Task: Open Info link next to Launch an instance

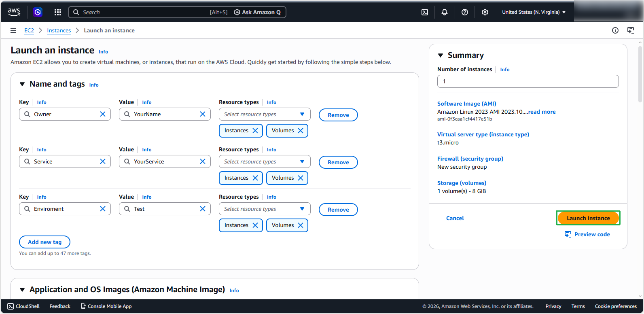Action: 103,52
